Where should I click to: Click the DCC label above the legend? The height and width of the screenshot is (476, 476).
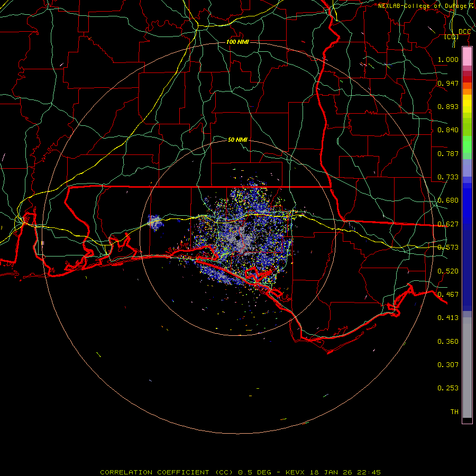(x=464, y=32)
